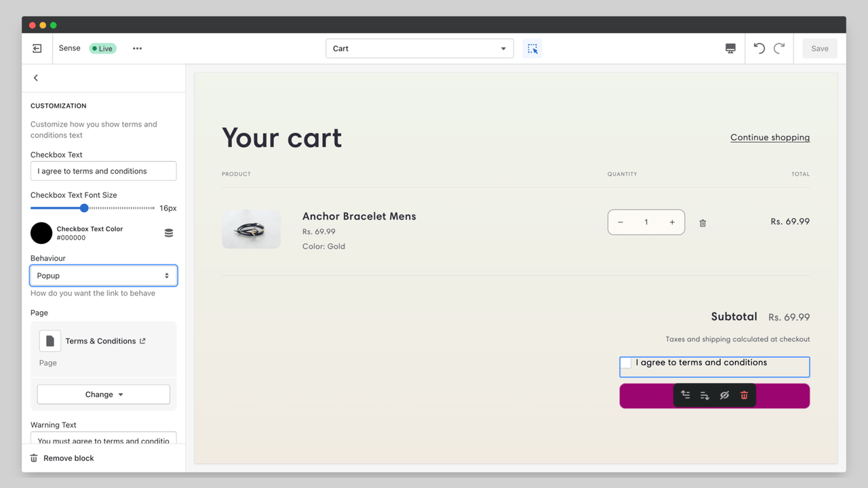Click the CUSTOMIZATION section heading

click(58, 106)
